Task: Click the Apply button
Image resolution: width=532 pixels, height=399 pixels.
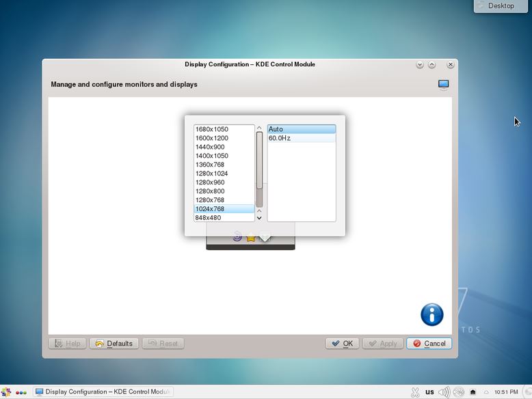Action: [383, 344]
